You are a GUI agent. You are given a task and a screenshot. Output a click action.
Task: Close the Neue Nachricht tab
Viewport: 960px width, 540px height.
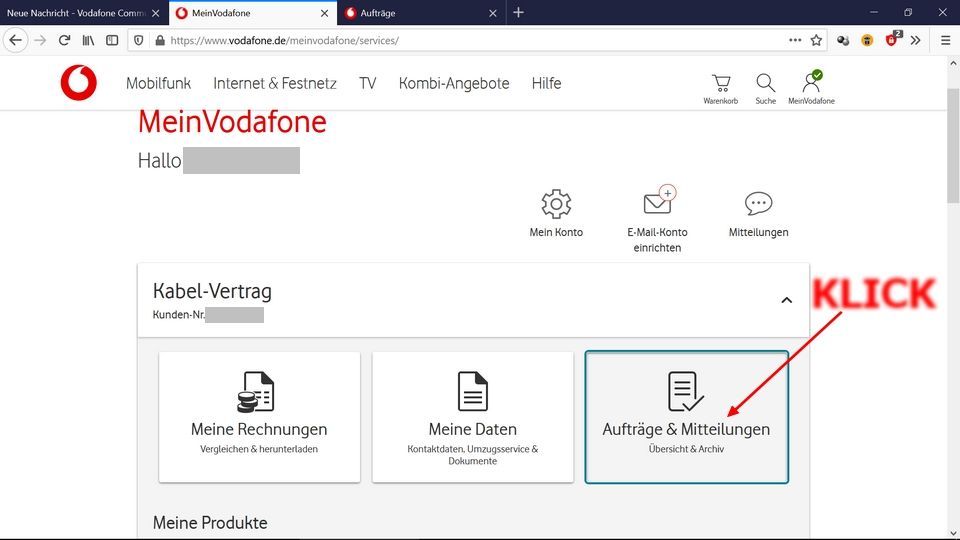156,13
